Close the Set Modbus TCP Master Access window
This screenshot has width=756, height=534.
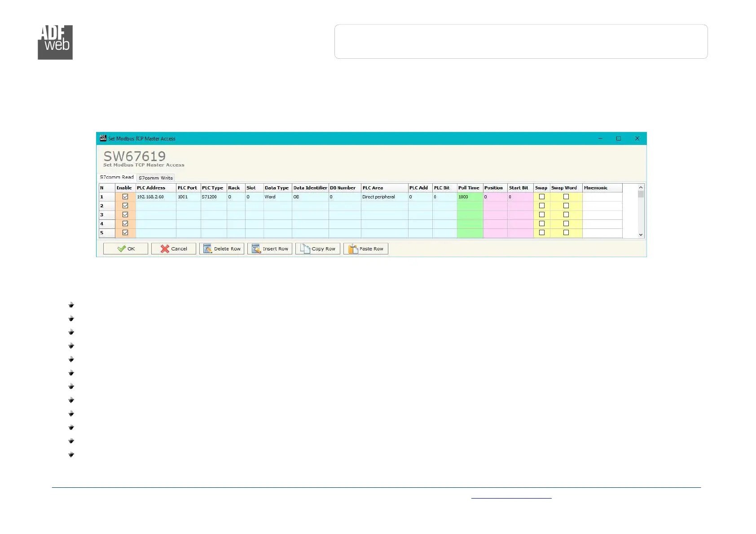pyautogui.click(x=637, y=139)
